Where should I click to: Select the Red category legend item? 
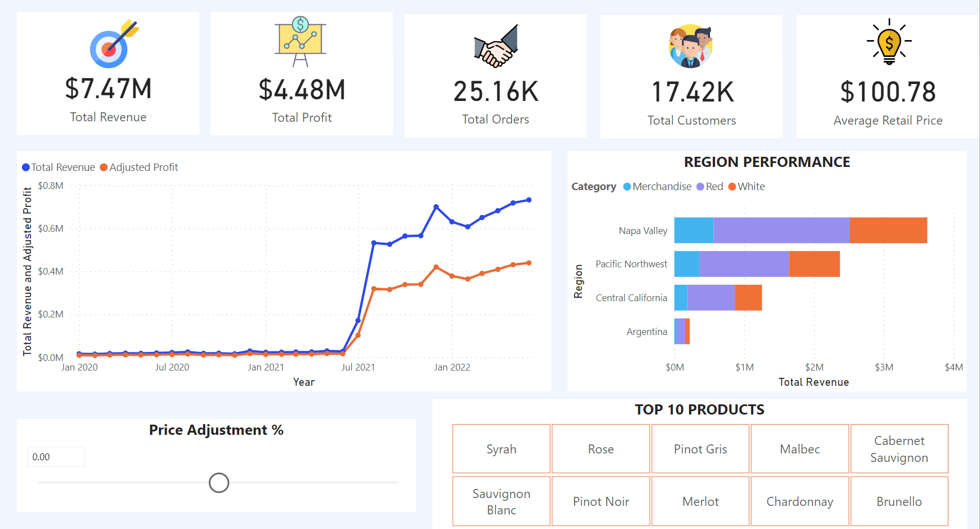coord(710,187)
